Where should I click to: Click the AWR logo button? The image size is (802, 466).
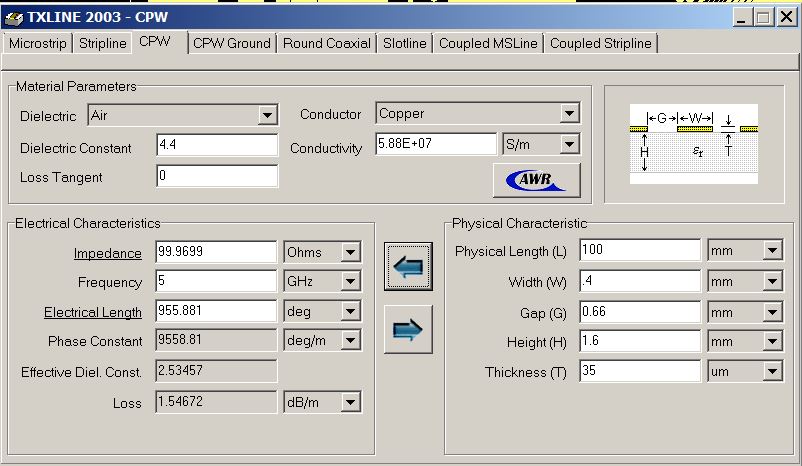coord(537,180)
